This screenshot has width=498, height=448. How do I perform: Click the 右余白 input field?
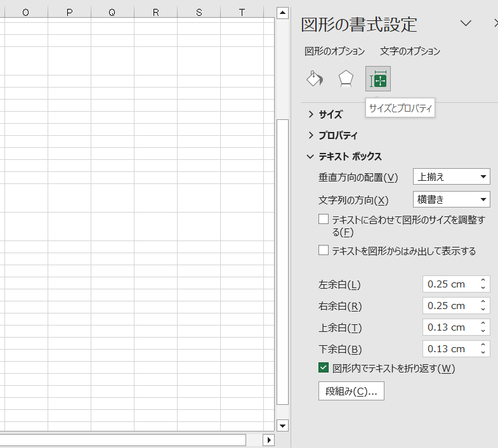(x=450, y=306)
